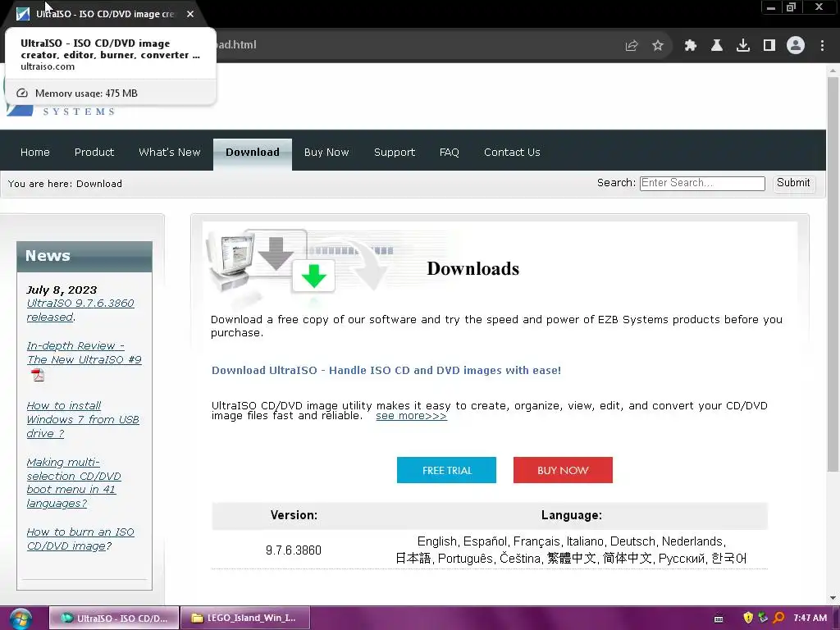
Task: Open How to install Windows 7 from USB link
Action: coord(83,419)
